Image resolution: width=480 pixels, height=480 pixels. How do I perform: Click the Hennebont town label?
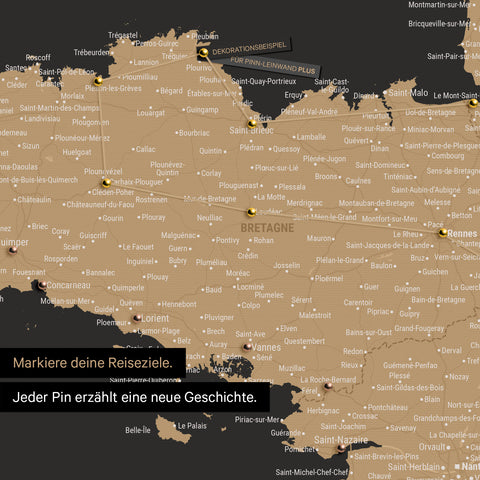[179, 304]
